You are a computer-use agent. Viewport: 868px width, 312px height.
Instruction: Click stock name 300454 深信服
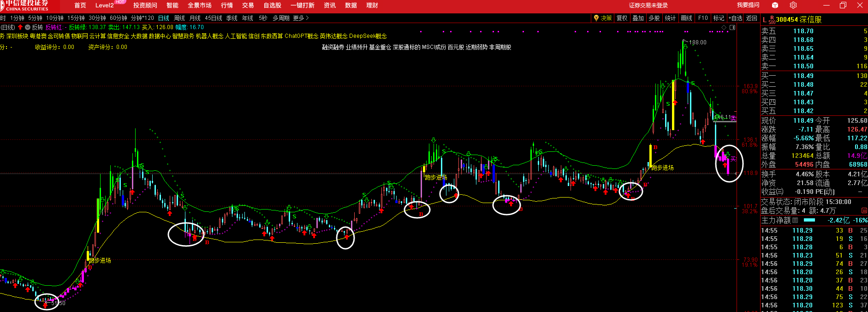(x=799, y=19)
